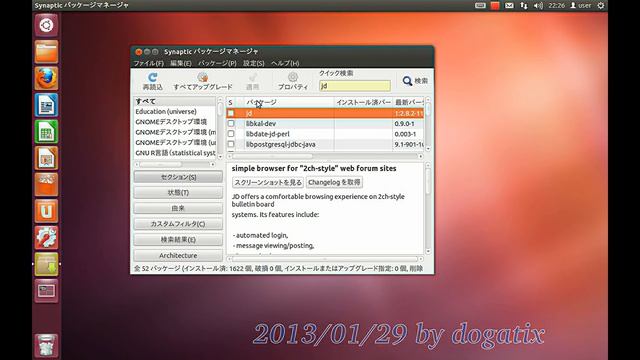Click the Changelog を取得 button
The width and height of the screenshot is (640, 360).
334,182
